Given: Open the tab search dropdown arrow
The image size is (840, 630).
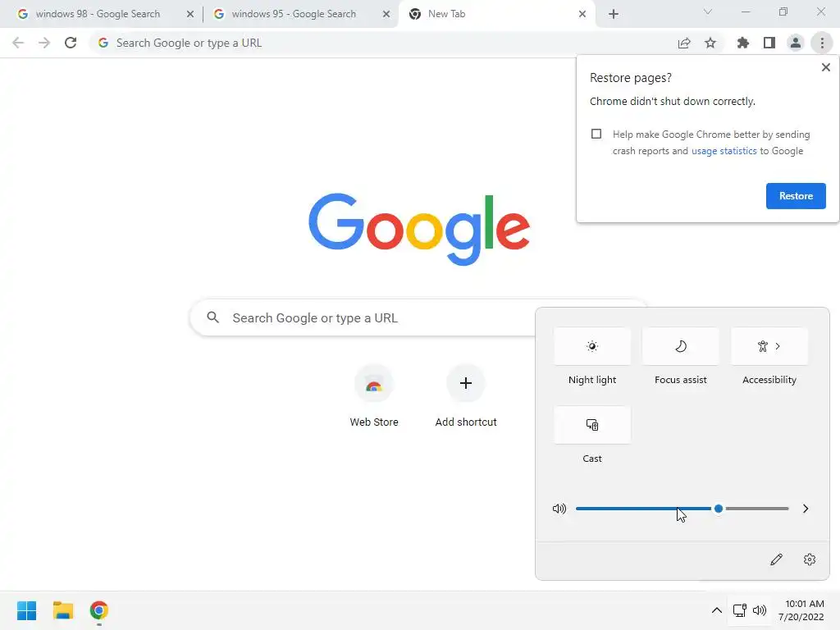Looking at the screenshot, I should click(708, 11).
